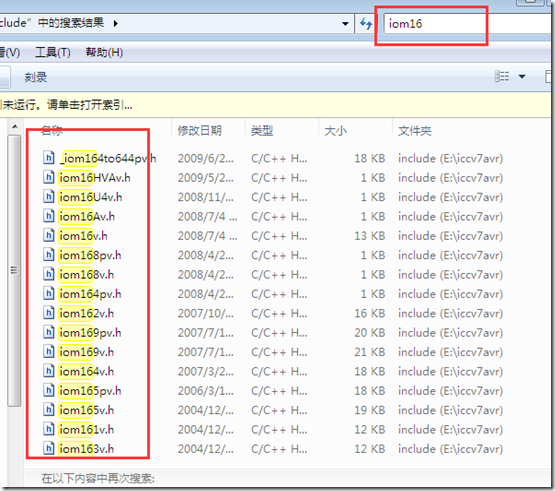Select file icon of iom165v.h
555x491 pixels.
click(x=49, y=409)
